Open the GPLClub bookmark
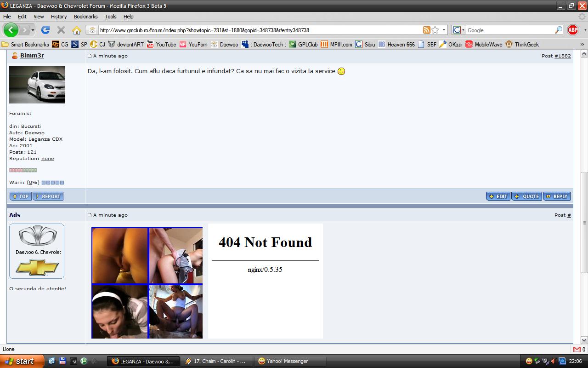Viewport: 588px width, 368px height. tap(303, 45)
